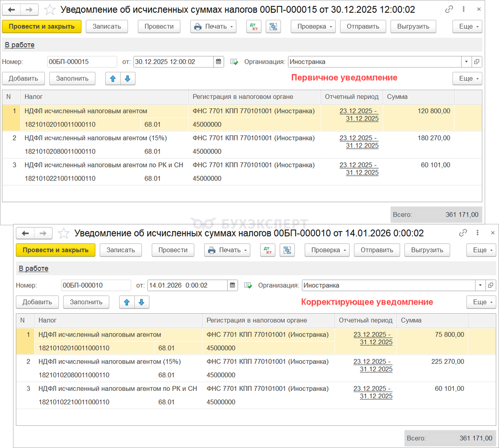This screenshot has height=448, width=499.
Task: Open calendar picker next to date 14.01.2026
Action: [232, 285]
